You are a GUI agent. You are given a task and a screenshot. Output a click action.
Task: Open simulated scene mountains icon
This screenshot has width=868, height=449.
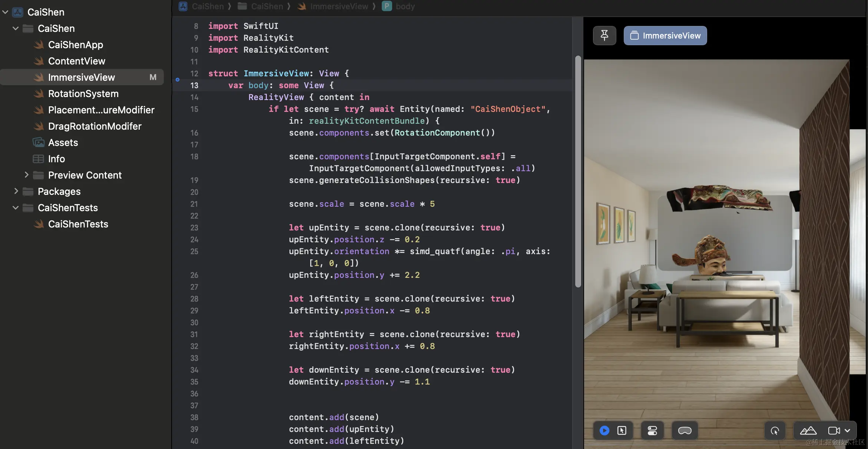click(808, 430)
